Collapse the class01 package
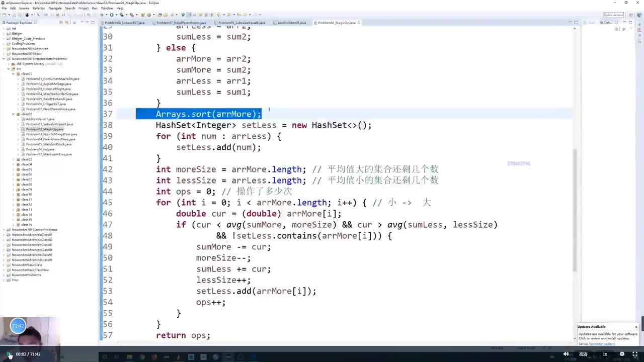 (14, 74)
